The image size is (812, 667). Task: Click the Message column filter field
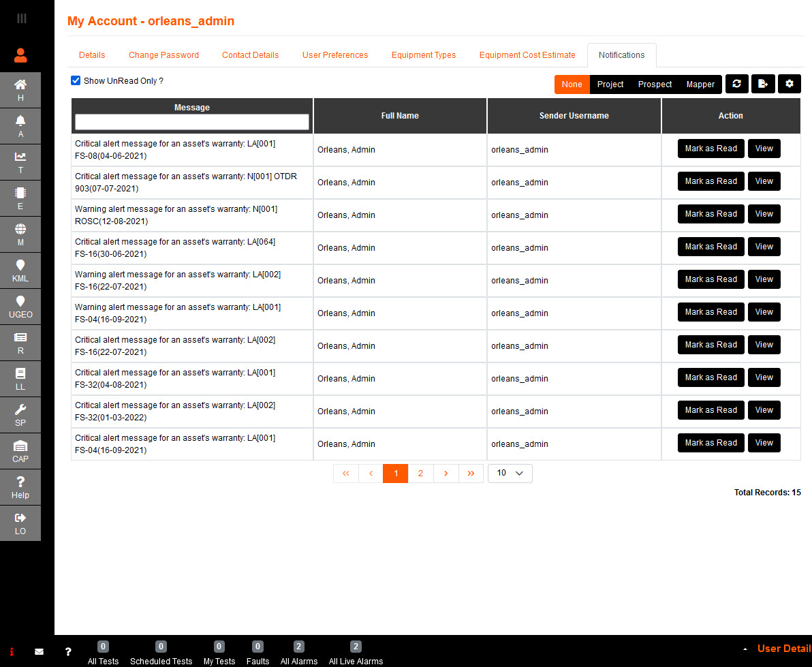click(x=191, y=122)
